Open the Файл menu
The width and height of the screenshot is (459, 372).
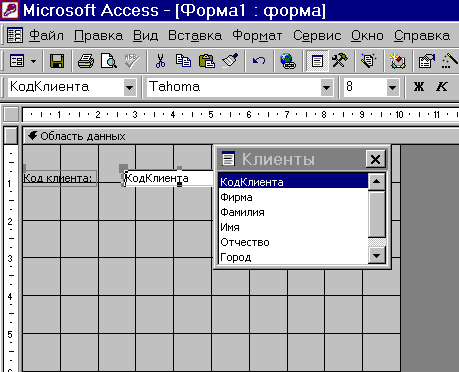tap(46, 35)
